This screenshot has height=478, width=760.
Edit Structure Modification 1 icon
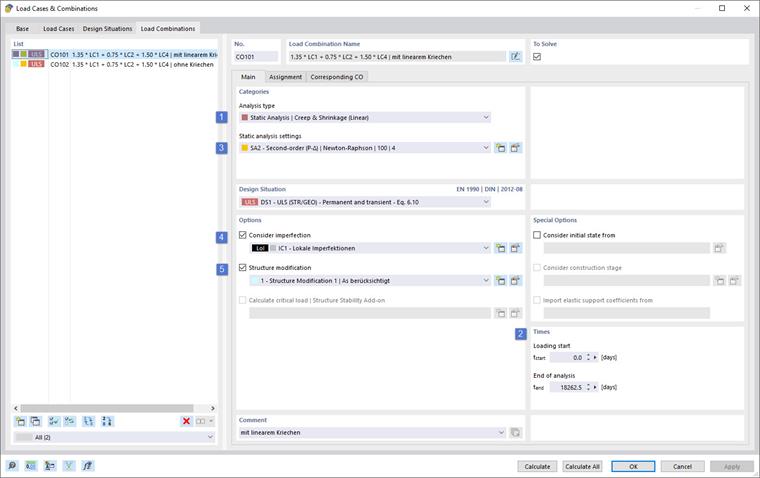click(x=515, y=281)
